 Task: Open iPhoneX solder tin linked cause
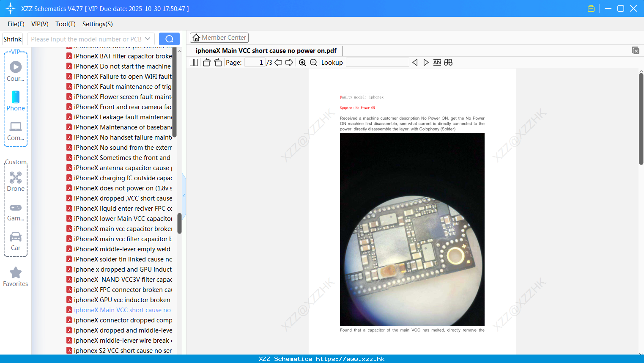coord(123,259)
